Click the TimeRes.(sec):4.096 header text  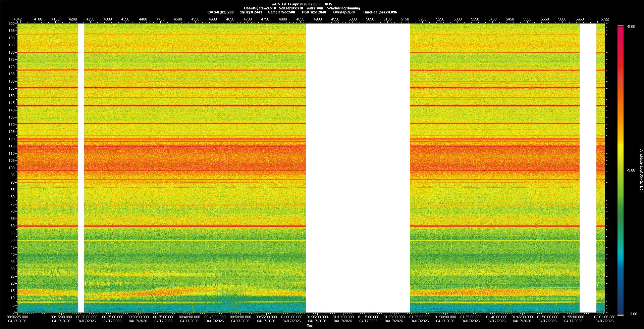click(380, 12)
